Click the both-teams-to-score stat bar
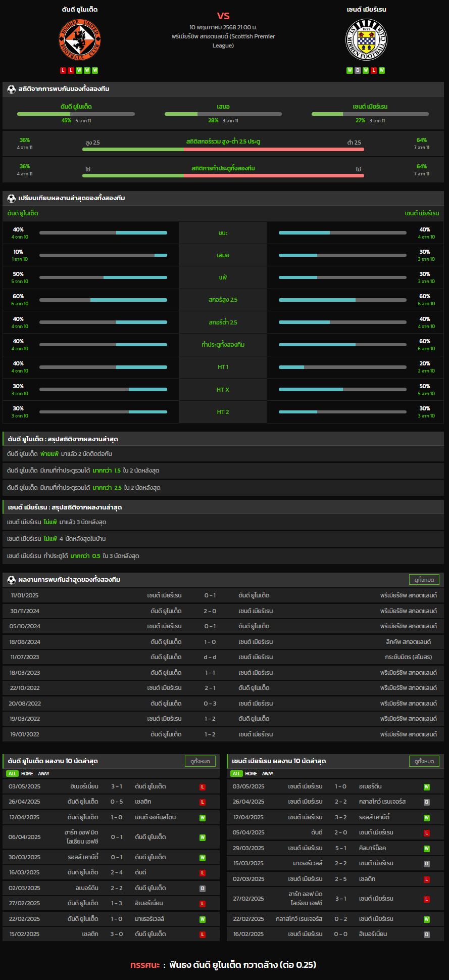449x980 pixels. pos(223,175)
